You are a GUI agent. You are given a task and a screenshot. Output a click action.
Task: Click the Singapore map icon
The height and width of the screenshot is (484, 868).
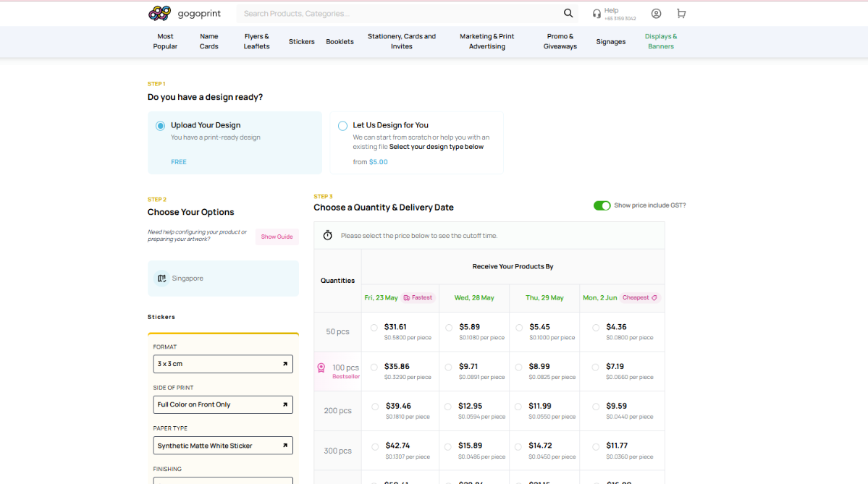click(x=161, y=279)
